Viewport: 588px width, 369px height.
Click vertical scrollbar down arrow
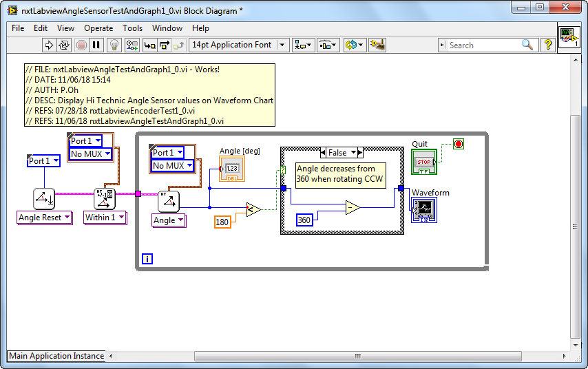click(x=576, y=346)
